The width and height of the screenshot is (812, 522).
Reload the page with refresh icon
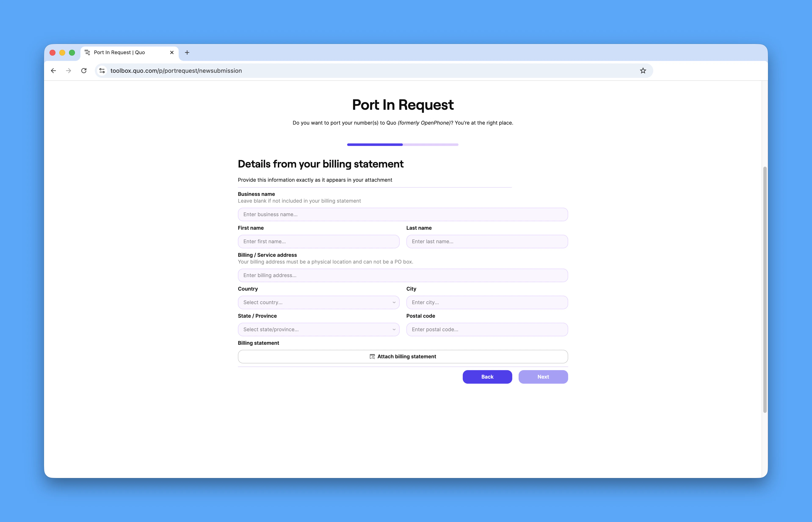tap(84, 70)
